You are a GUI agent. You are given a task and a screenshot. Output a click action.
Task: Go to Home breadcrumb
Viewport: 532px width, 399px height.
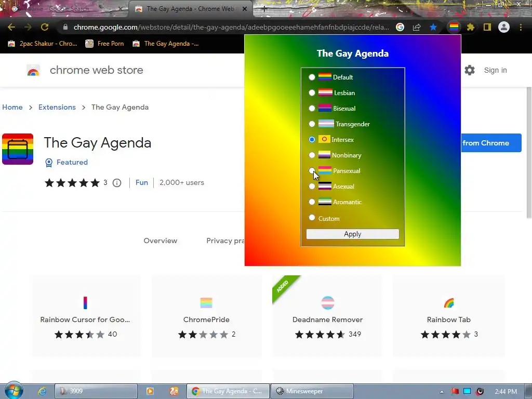click(12, 107)
